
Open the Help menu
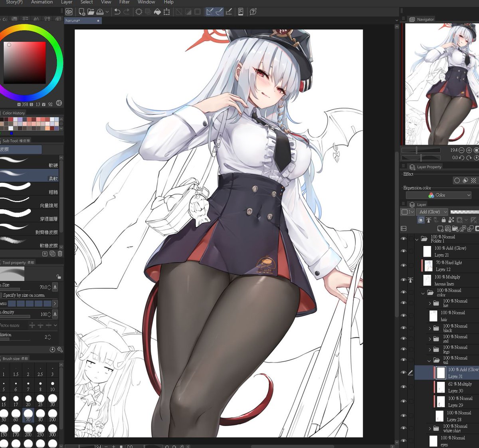[168, 2]
